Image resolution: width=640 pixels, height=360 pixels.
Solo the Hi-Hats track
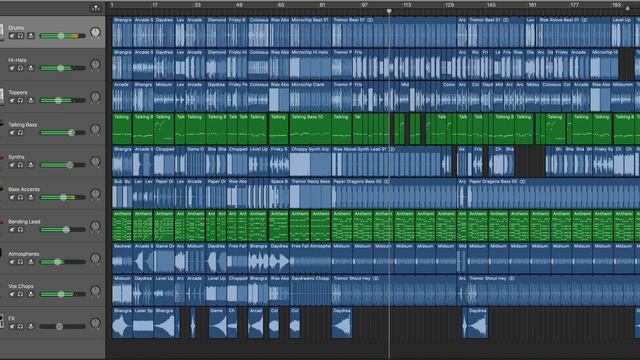pyautogui.click(x=20, y=68)
